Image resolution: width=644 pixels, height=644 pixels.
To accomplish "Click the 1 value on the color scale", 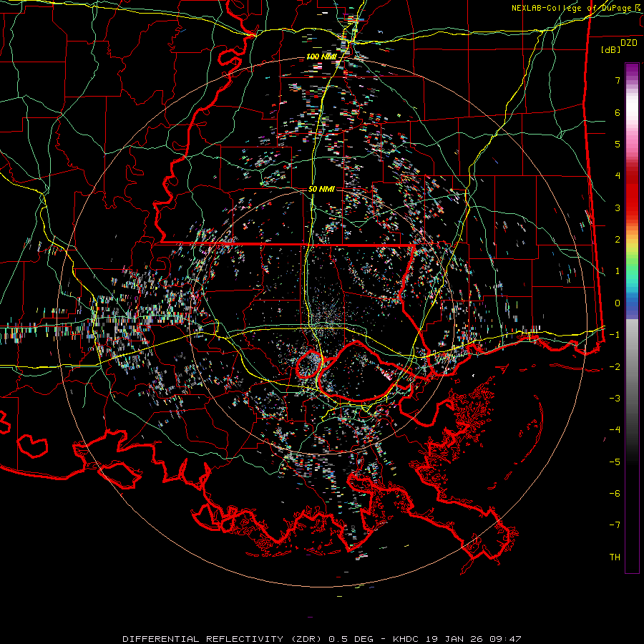I will pos(618,271).
